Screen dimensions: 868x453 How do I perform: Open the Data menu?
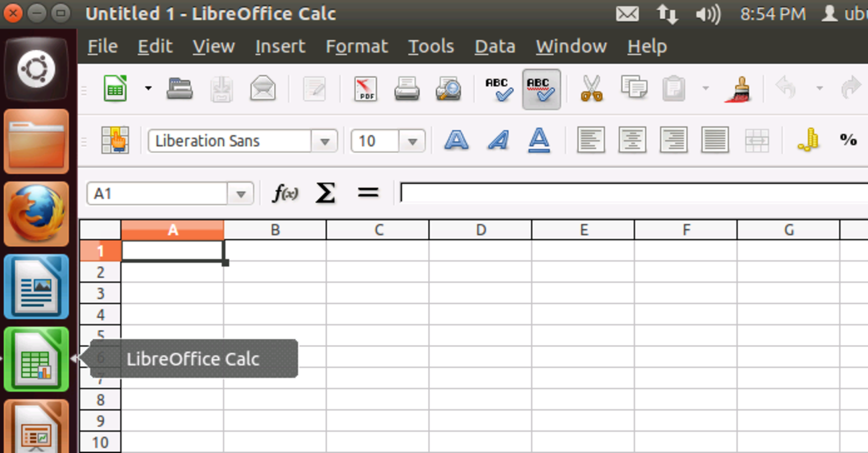pos(495,47)
